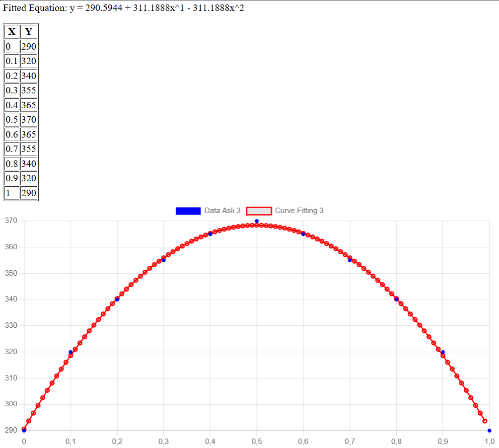Click the 0,5 tick label on x-axis
Viewport: 499px width, 448px height.
[257, 441]
